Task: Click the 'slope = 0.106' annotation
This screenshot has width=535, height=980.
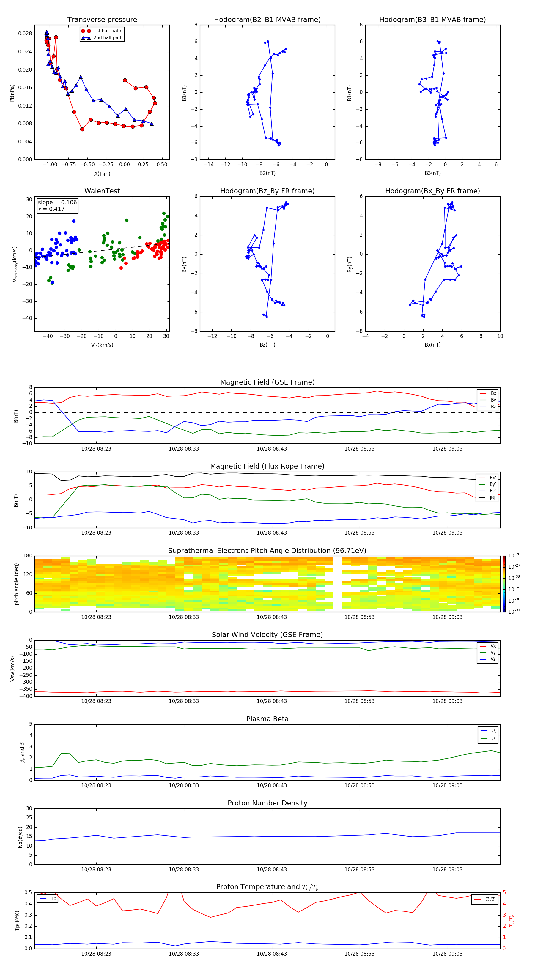Action: pyautogui.click(x=57, y=203)
